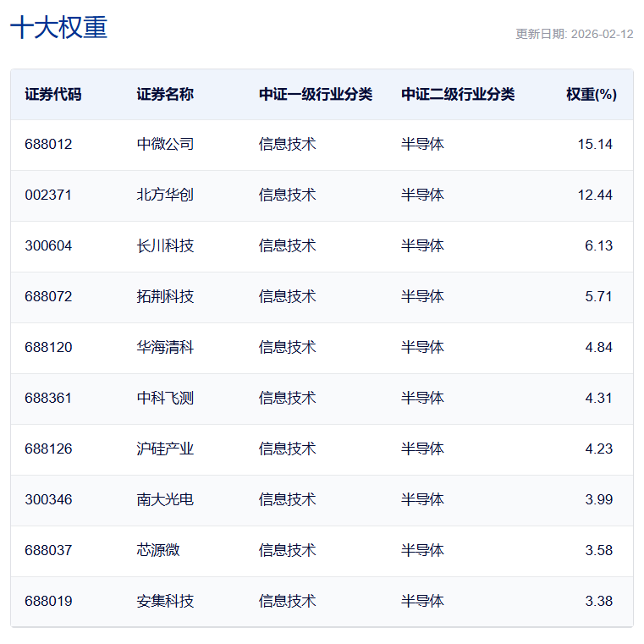Image resolution: width=644 pixels, height=644 pixels.
Task: Click 信息技术 in the 长川科技 row
Action: point(287,245)
